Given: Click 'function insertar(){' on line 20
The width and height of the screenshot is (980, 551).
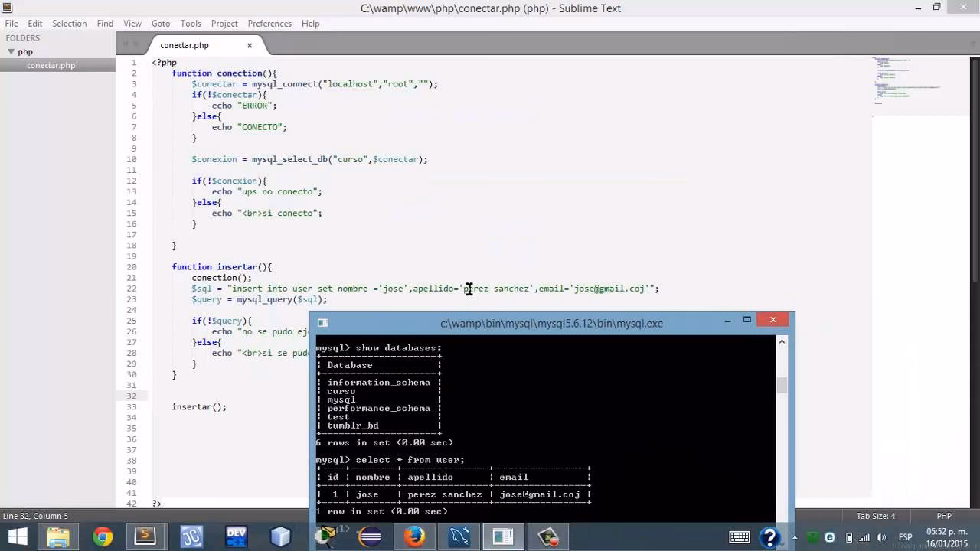Looking at the screenshot, I should [222, 267].
